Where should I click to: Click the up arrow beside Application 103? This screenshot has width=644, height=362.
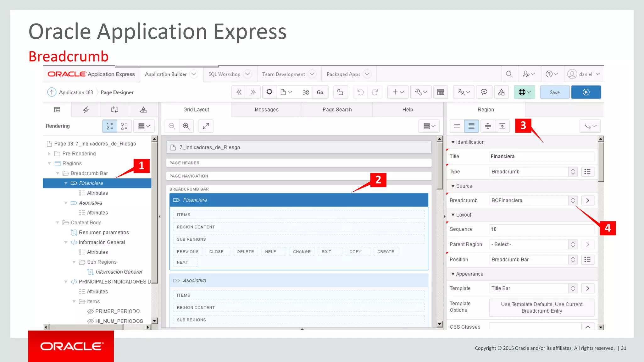coord(52,92)
